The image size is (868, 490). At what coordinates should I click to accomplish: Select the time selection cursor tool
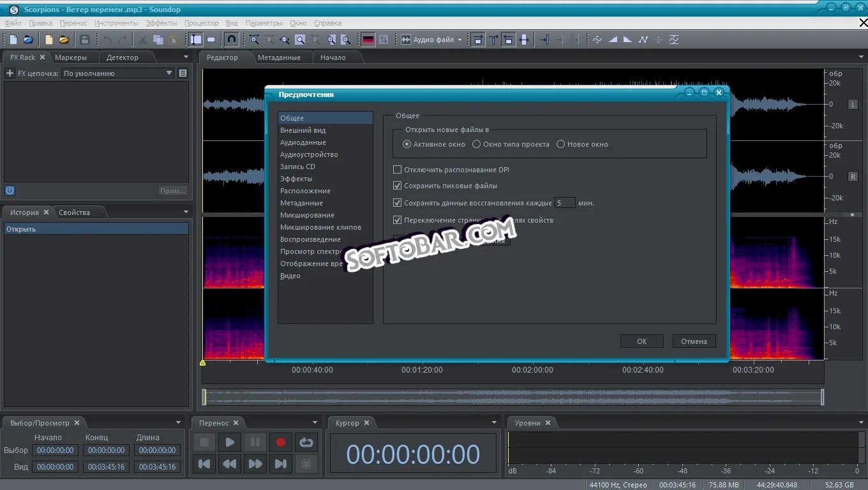196,40
